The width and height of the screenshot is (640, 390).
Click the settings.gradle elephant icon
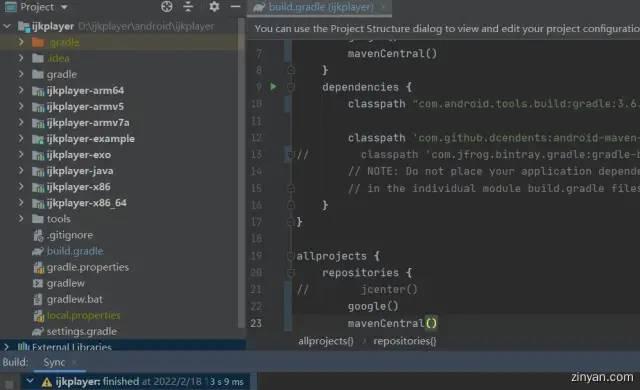pyautogui.click(x=38, y=332)
